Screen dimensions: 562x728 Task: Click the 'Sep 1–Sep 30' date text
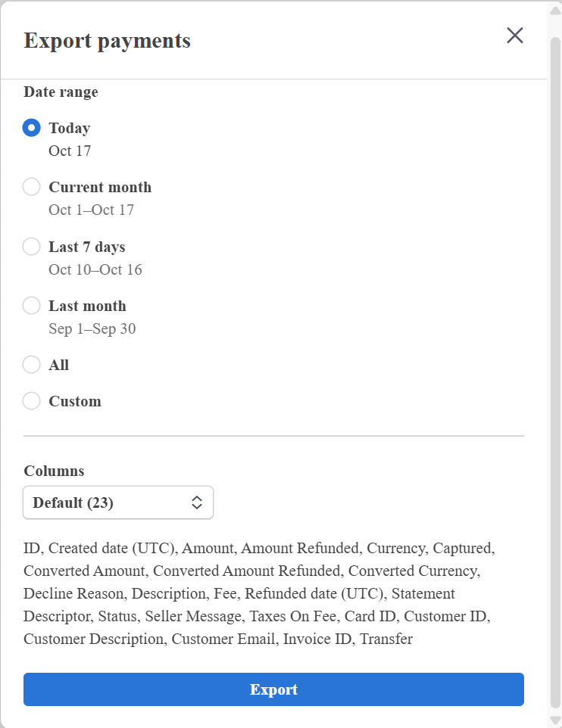92,328
